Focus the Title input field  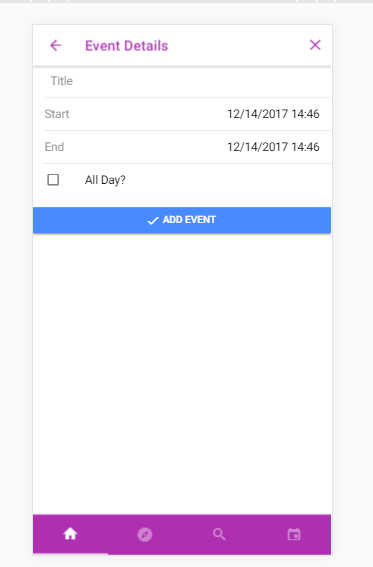pos(187,81)
